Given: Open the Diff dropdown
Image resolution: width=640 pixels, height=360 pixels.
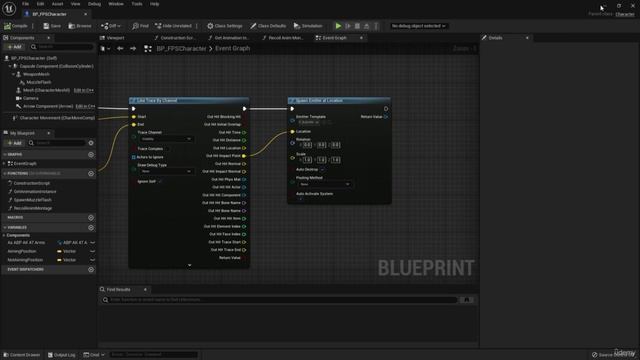Looking at the screenshot, I should pos(111,26).
